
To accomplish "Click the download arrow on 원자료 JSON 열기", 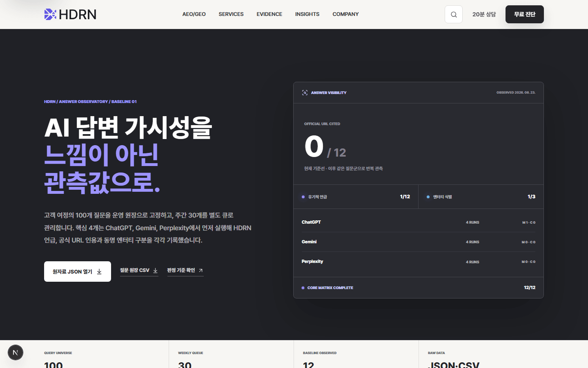I will (99, 272).
